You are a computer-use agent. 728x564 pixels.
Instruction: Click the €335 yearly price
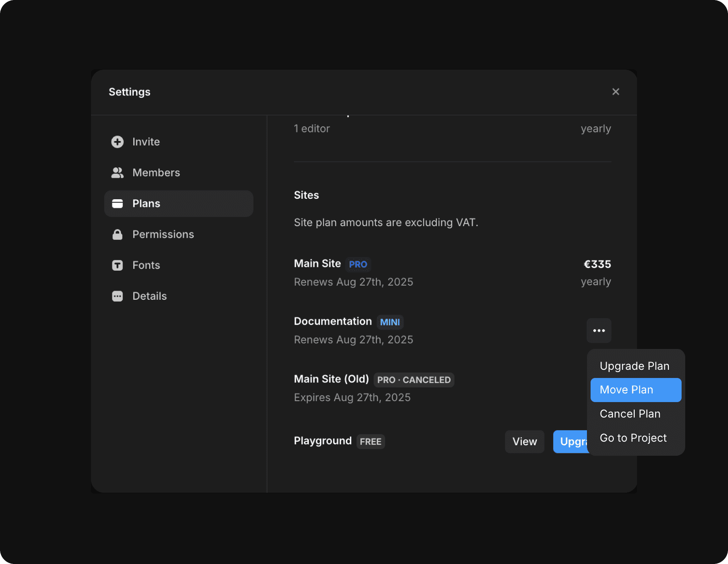click(597, 264)
